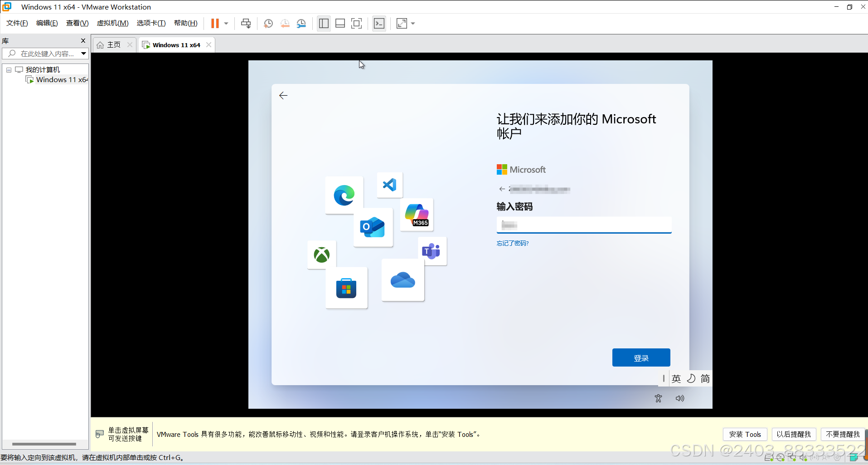Screen dimensions: 868x465
Task: Click the 英 input language indicator
Action: (676, 379)
